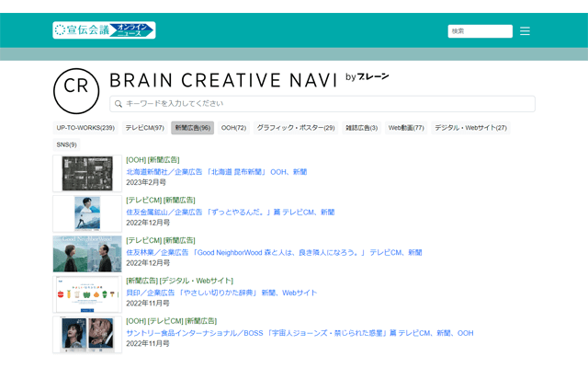Select the テレビCM(97) filter tab
This screenshot has height=368, width=588.
(x=145, y=128)
